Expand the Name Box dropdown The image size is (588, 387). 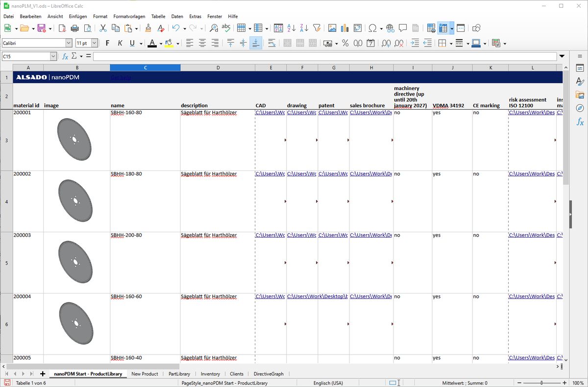(x=53, y=56)
